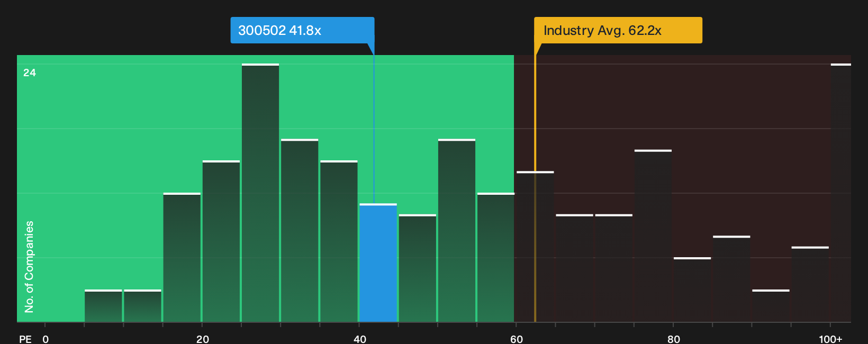Select the bar for PE 50-55
The height and width of the screenshot is (344, 868).
click(457, 231)
